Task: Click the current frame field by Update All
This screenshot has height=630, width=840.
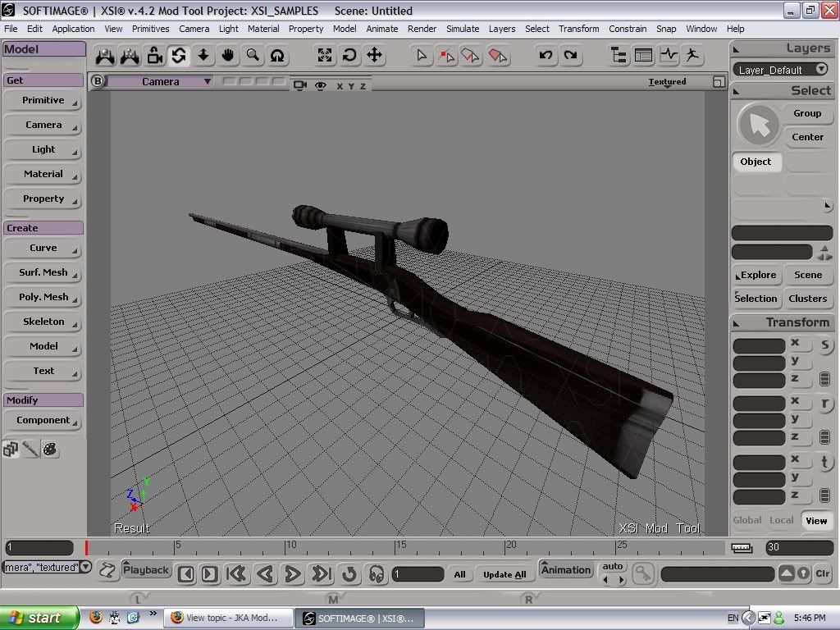Action: click(x=418, y=574)
